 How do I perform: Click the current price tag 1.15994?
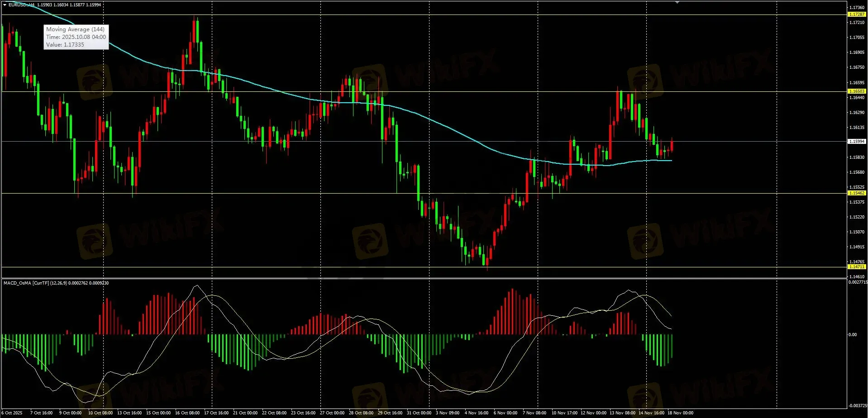(x=857, y=142)
